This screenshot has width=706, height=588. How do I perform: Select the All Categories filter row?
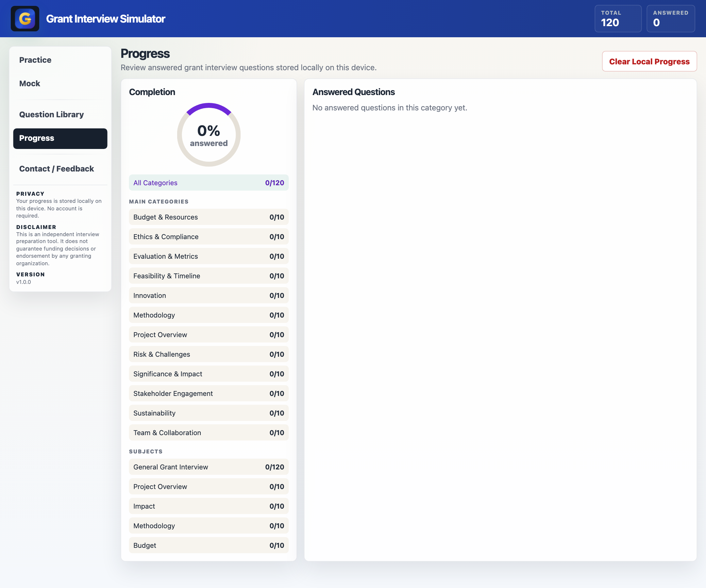click(209, 183)
